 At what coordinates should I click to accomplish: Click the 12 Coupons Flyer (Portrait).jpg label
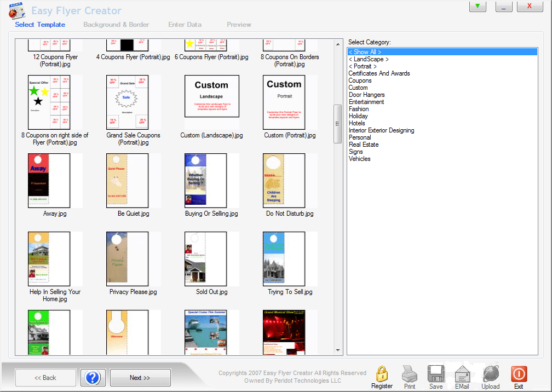pyautogui.click(x=55, y=61)
